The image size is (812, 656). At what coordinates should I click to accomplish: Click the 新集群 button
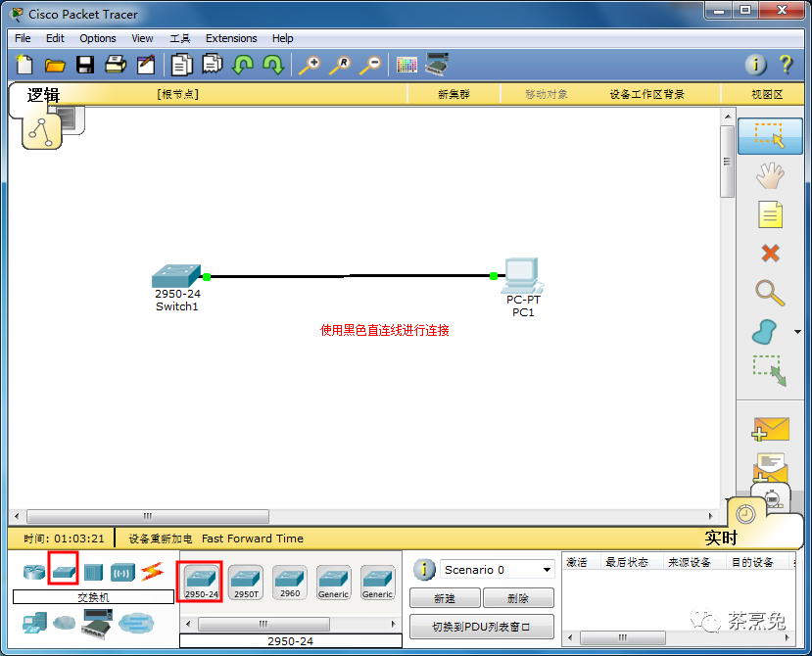(454, 94)
